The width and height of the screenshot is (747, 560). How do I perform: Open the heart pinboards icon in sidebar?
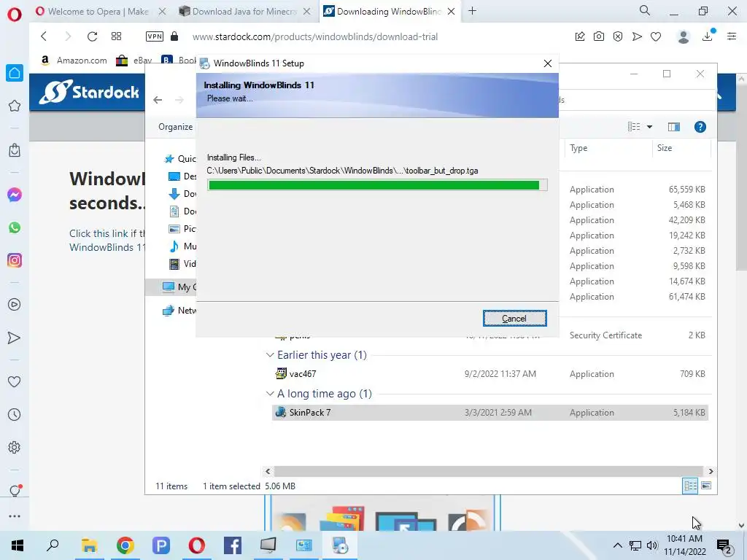coord(15,382)
